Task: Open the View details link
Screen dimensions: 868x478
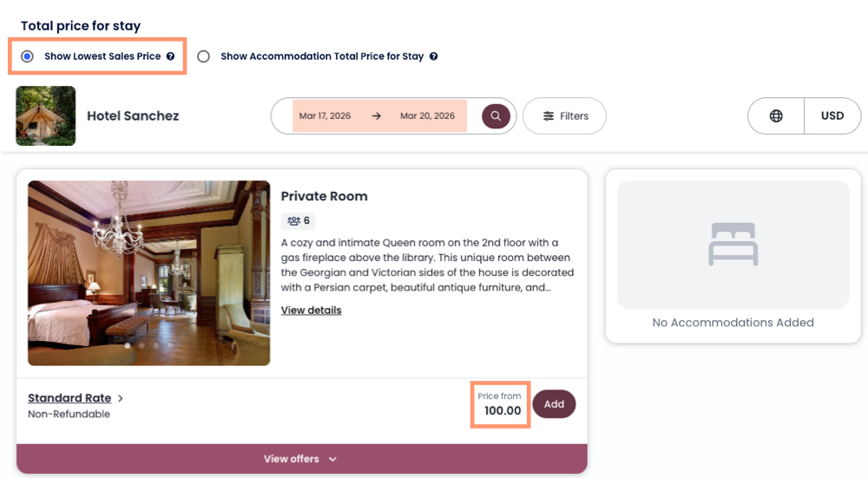Action: tap(311, 311)
